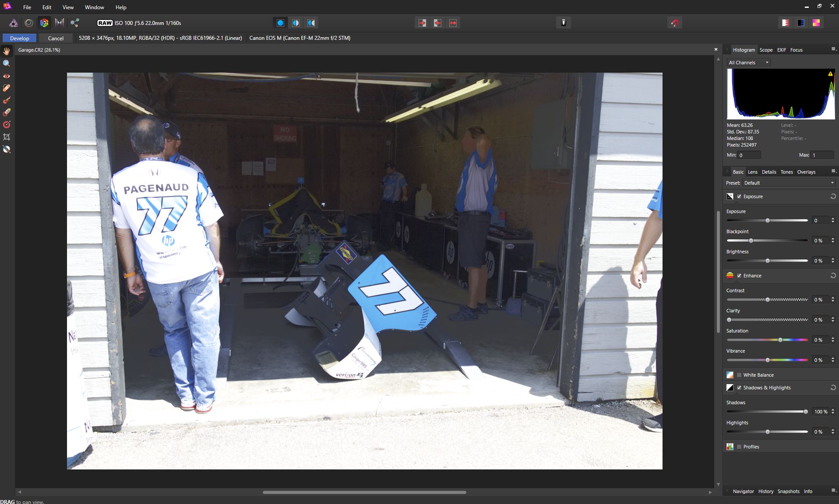Uncheck the Exposure checkbox
The width and height of the screenshot is (839, 504).
739,196
